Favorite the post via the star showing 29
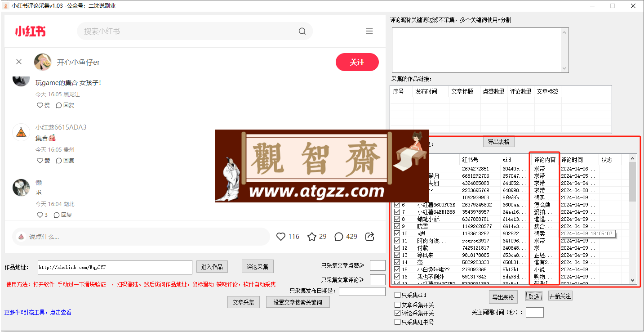Viewport: 644px width, 332px height. click(312, 237)
